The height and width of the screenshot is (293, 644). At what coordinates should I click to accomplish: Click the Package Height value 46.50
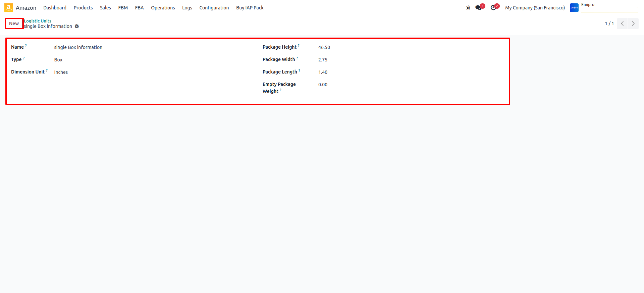(324, 47)
